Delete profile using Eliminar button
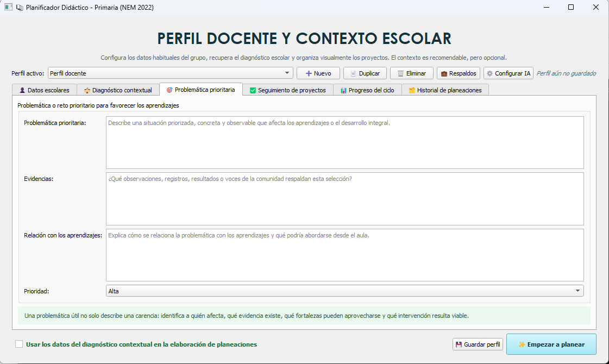609x364 pixels. (412, 73)
